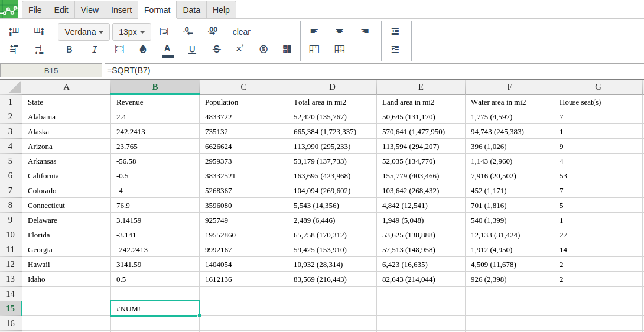Image resolution: width=644 pixels, height=332 pixels.
Task: Click the select-all corner triangle
Action: pos(11,87)
